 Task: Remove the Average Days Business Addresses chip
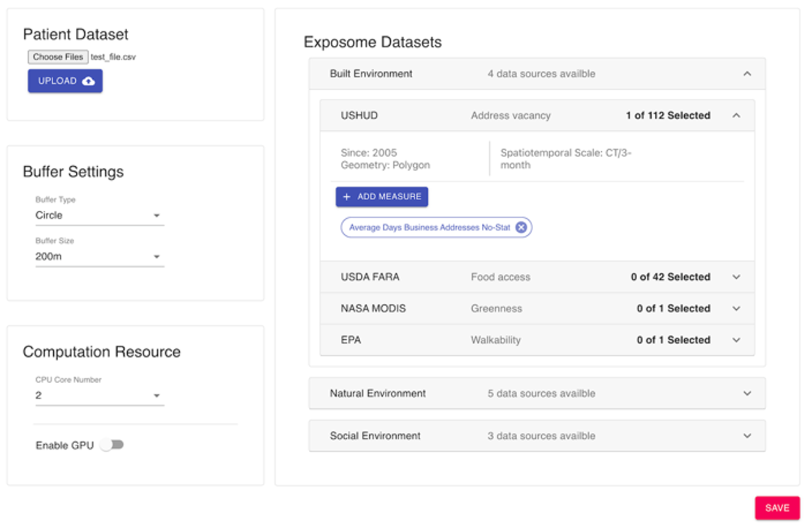point(520,227)
